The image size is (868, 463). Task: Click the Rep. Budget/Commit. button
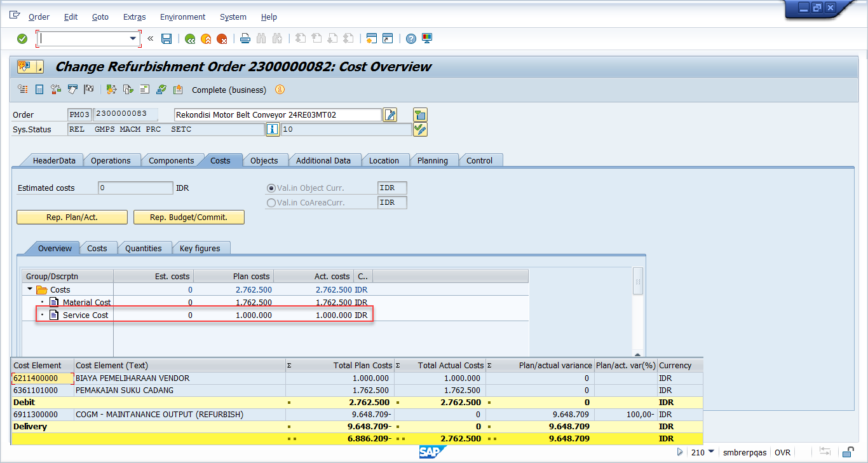(x=189, y=218)
